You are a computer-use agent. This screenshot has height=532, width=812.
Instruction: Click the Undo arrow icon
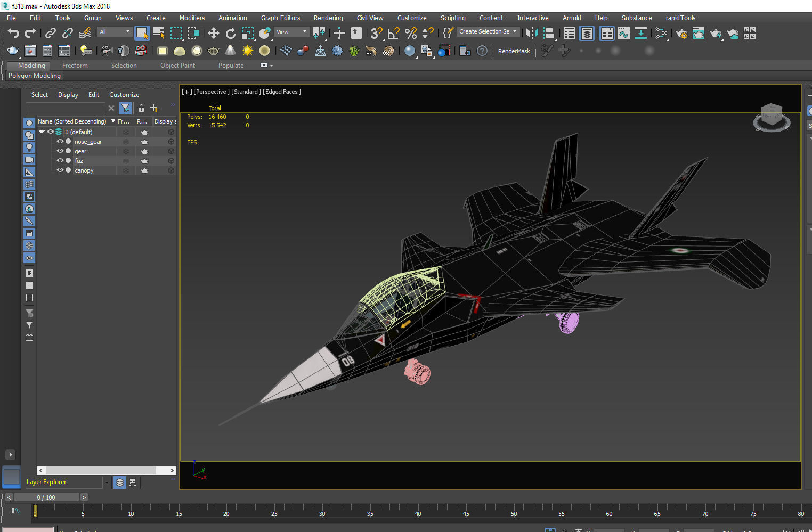coord(13,33)
